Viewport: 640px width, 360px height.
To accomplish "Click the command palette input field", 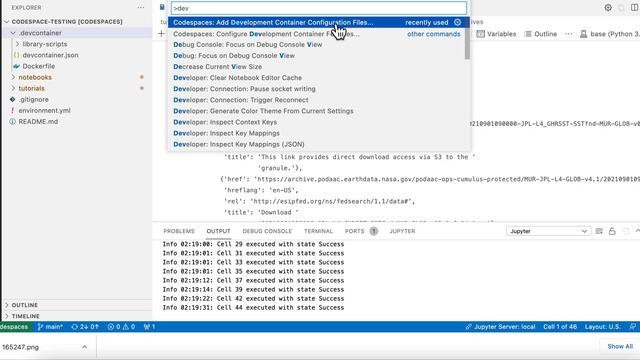I will (x=319, y=8).
